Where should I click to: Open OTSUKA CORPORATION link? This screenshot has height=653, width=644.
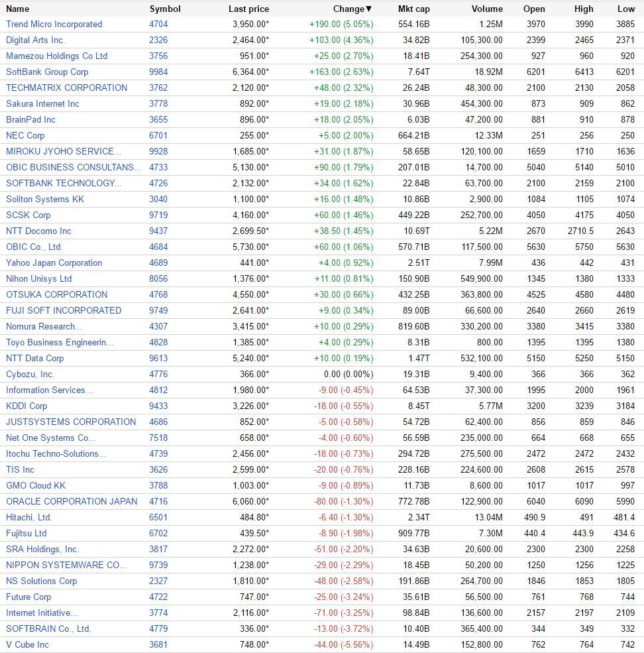[x=56, y=294]
